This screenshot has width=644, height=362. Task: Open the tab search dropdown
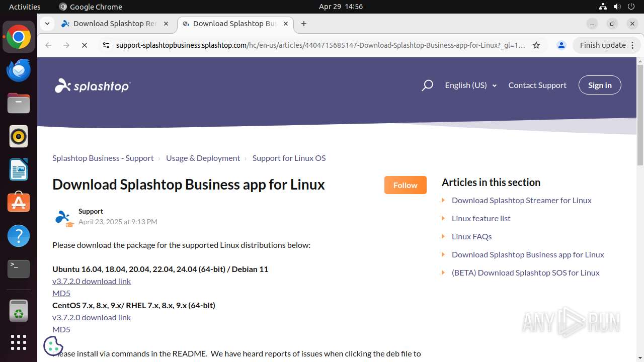47,24
